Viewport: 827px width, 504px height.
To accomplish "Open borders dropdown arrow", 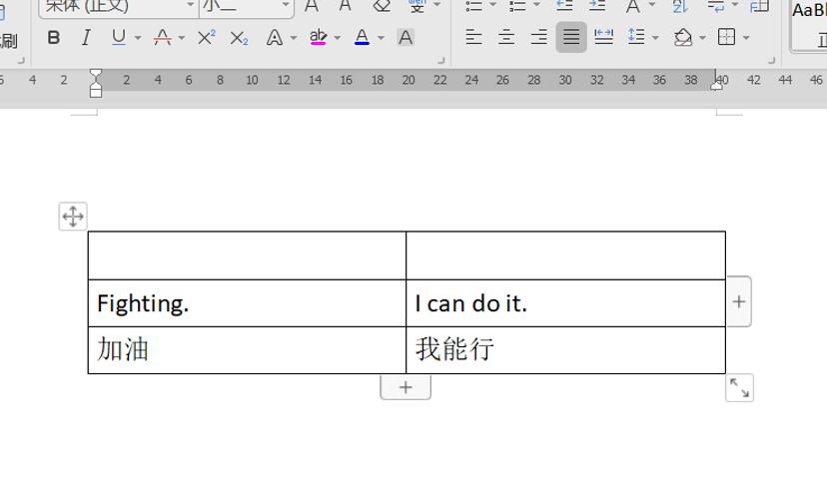I will coord(746,38).
